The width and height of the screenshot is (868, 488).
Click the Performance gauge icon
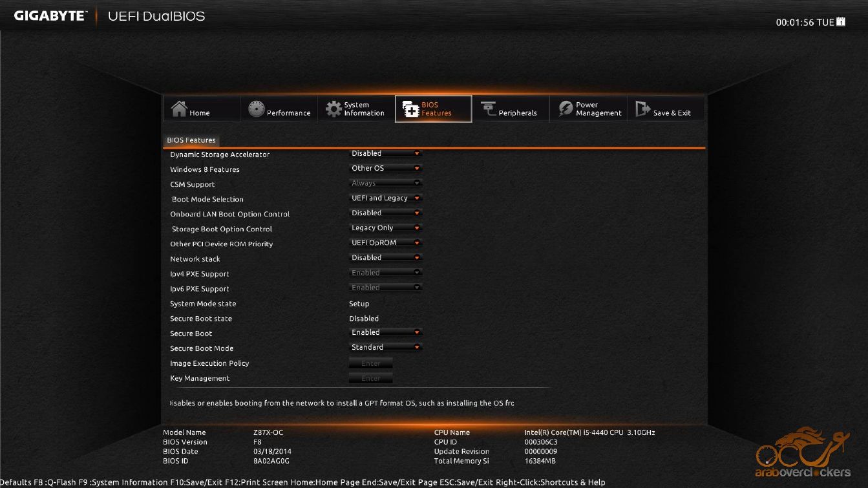256,109
